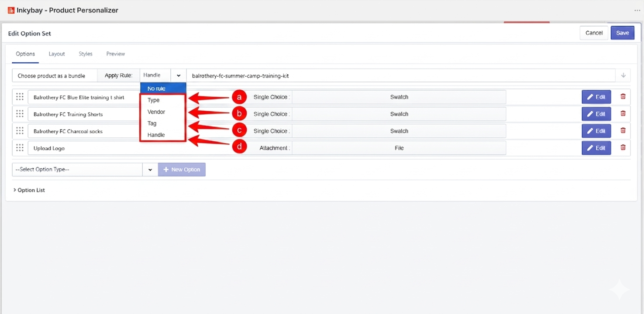Image resolution: width=644 pixels, height=314 pixels.
Task: Grab drag handle of Blue Elite t shirt row
Action: pyautogui.click(x=20, y=97)
